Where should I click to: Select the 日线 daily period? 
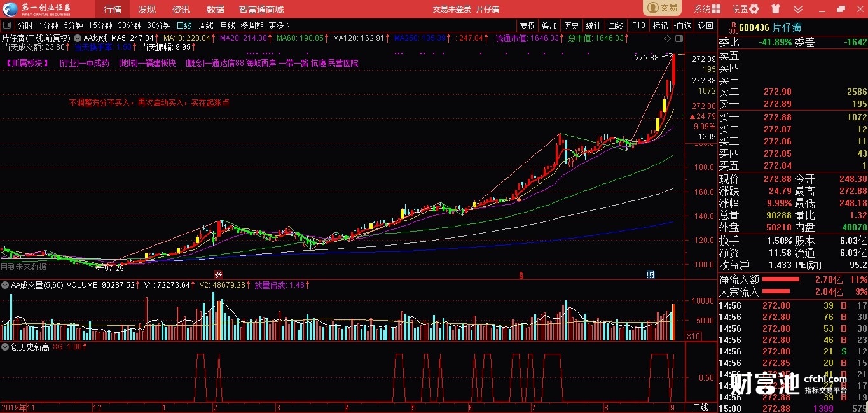184,25
